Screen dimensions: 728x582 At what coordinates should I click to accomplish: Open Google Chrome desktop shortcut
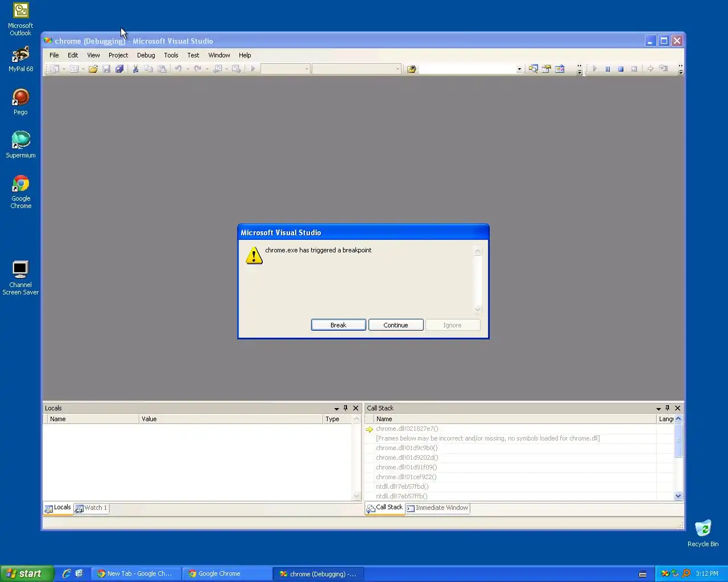coord(21,192)
